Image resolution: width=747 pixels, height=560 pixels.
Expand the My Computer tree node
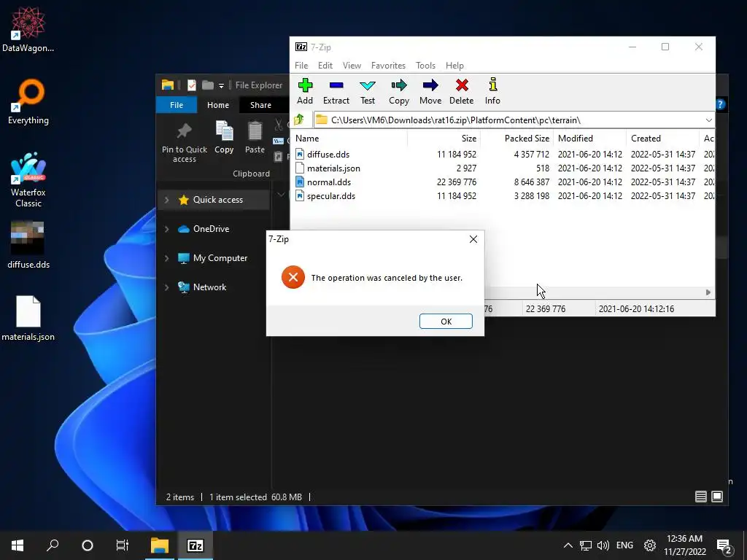(x=167, y=258)
